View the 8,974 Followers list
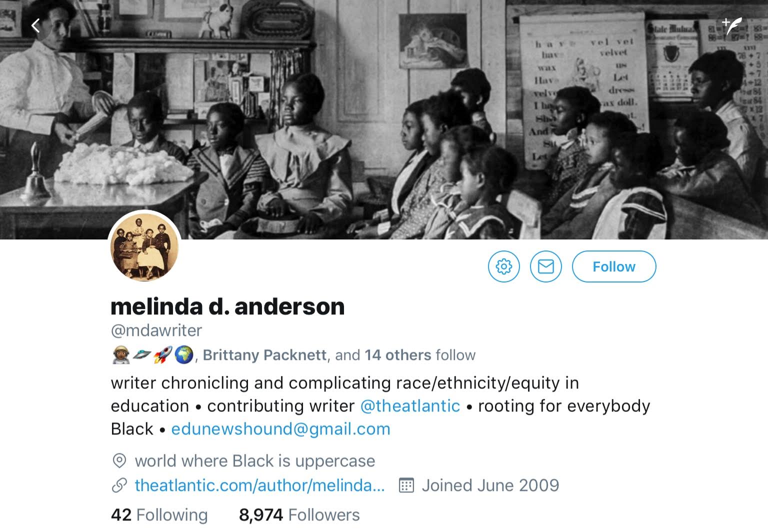768x532 pixels. coord(299,514)
